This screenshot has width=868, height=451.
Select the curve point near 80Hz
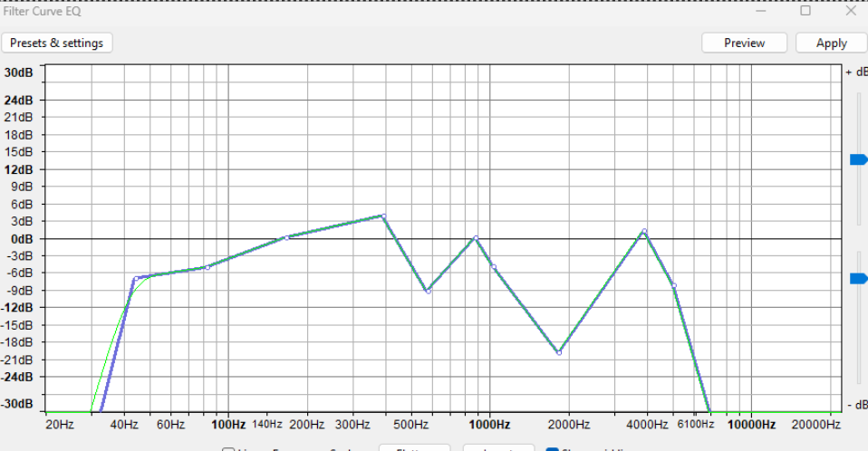(207, 267)
